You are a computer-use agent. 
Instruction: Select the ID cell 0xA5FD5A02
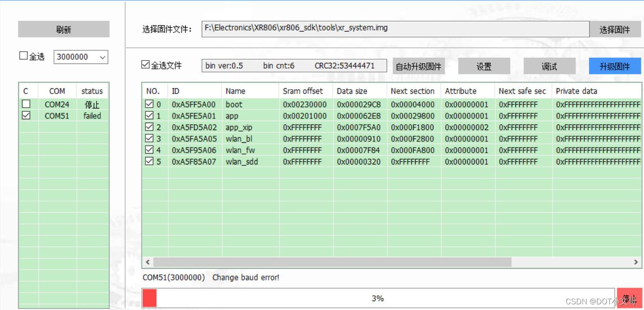[x=194, y=127]
